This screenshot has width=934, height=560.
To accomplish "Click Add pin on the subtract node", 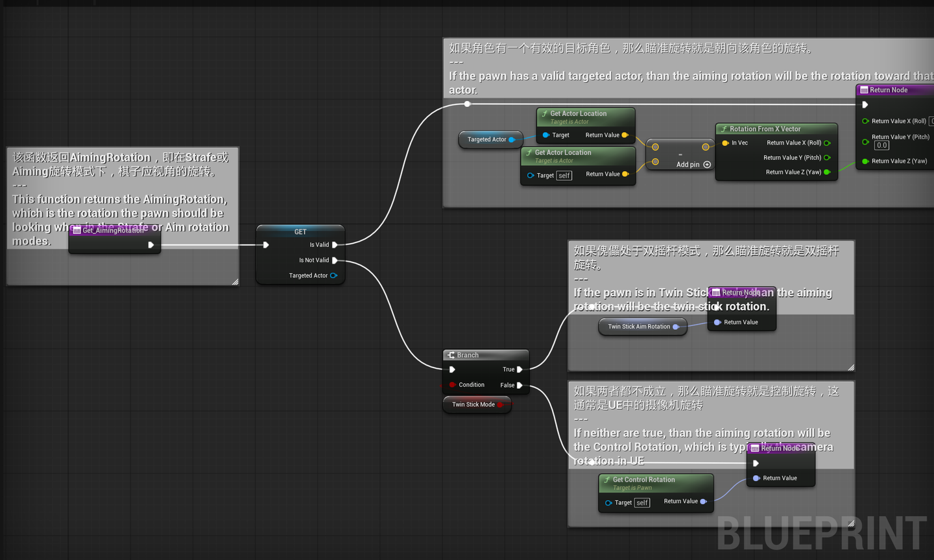I will 693,165.
